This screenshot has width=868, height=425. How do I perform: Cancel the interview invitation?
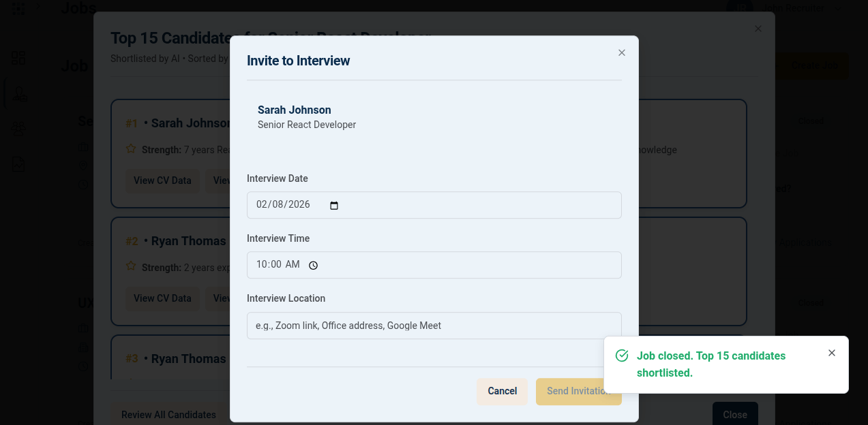(x=502, y=391)
